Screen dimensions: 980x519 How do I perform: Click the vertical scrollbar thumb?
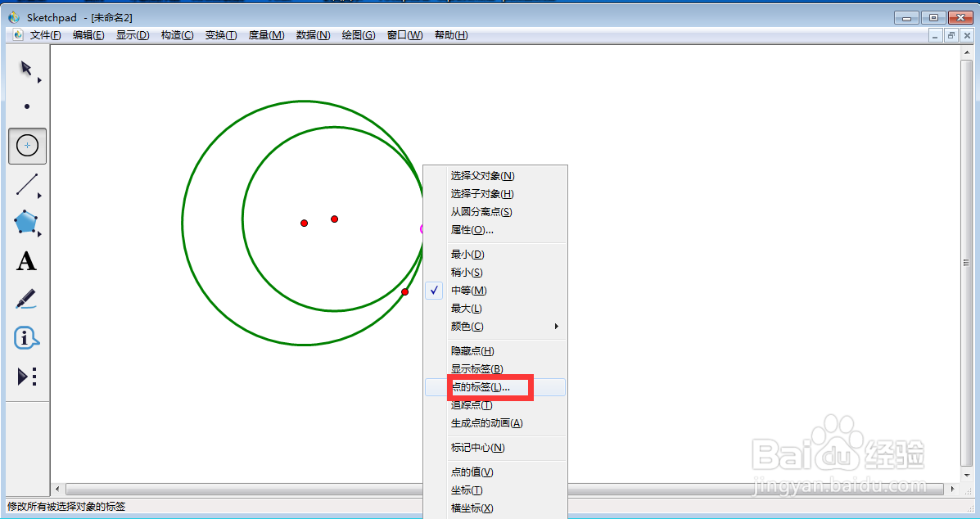click(967, 263)
